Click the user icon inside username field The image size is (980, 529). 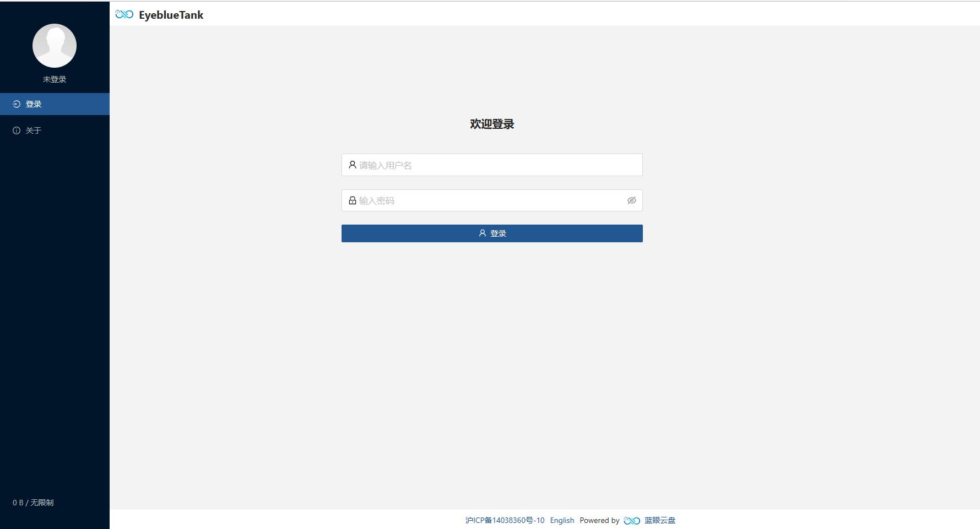(353, 165)
